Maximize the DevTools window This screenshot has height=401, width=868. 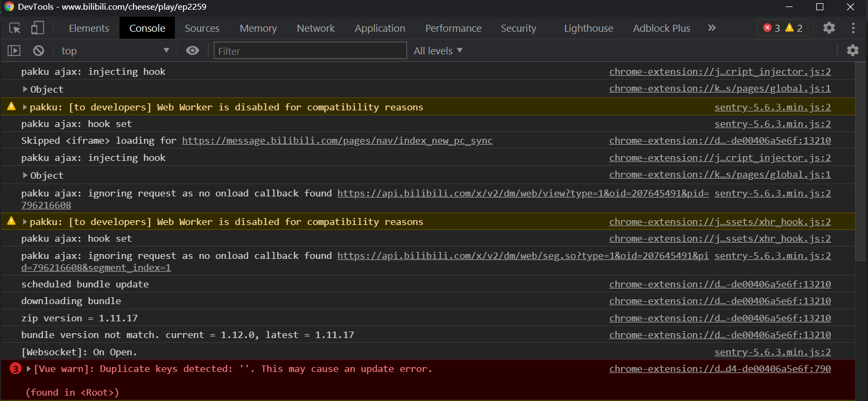[x=820, y=7]
